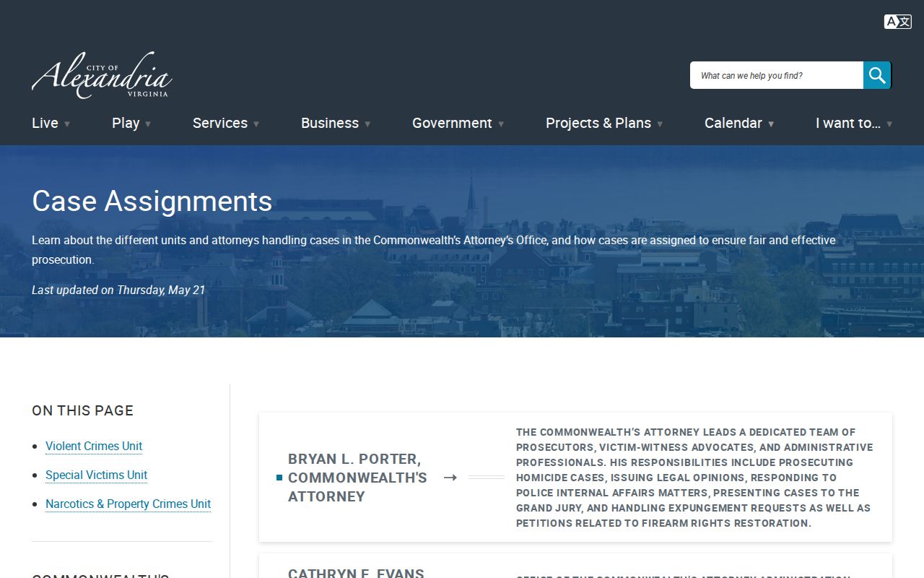Viewport: 924px width, 578px height.
Task: Select the Commonwealth's Attorney responsibilities description
Action: (x=695, y=478)
